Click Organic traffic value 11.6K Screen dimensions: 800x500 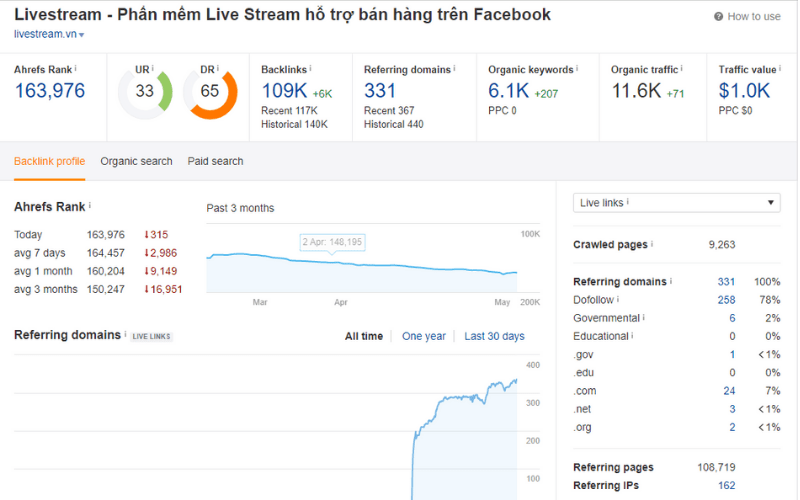636,91
